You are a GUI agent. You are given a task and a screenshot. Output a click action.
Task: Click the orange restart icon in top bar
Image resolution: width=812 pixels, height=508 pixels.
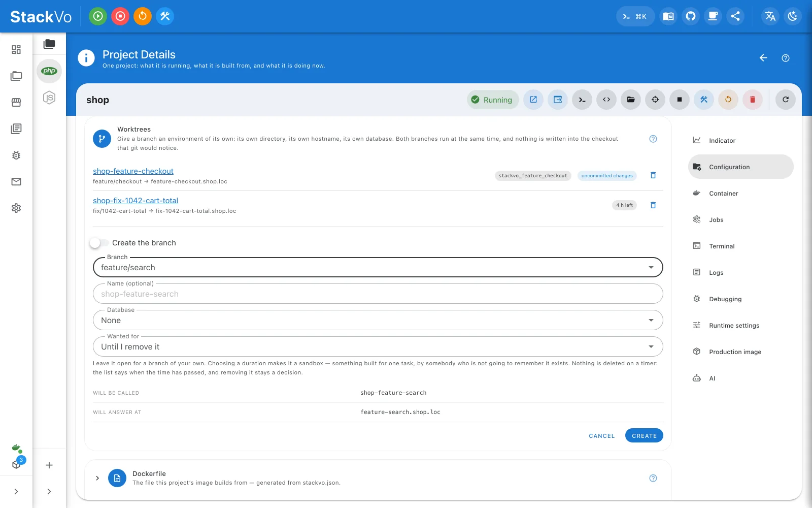143,16
